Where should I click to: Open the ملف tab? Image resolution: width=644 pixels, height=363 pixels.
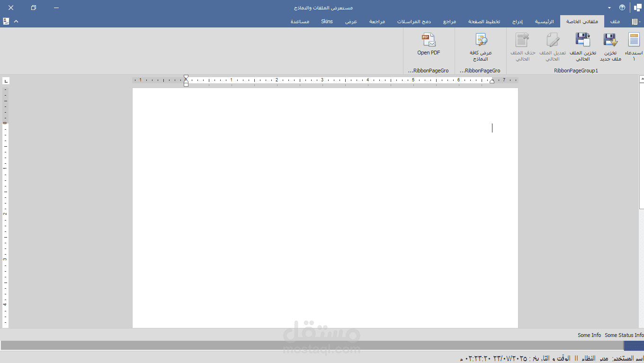tap(615, 22)
